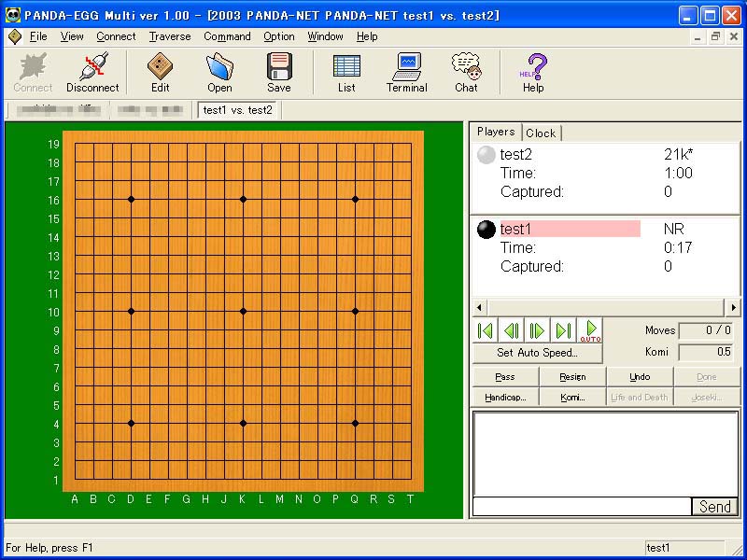Open the game List icon

click(346, 72)
